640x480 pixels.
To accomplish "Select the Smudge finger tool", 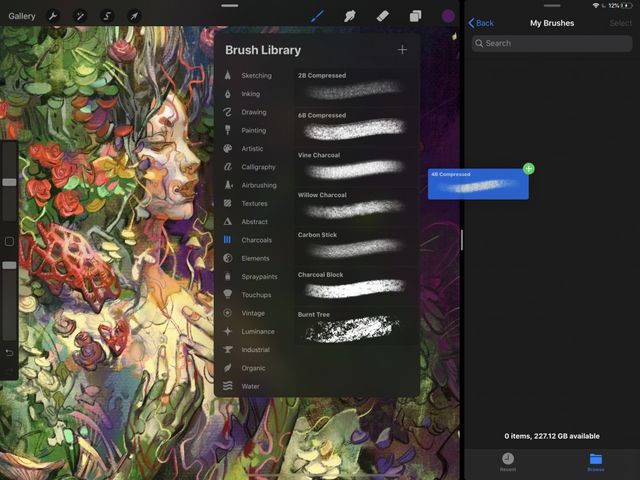I will 350,16.
